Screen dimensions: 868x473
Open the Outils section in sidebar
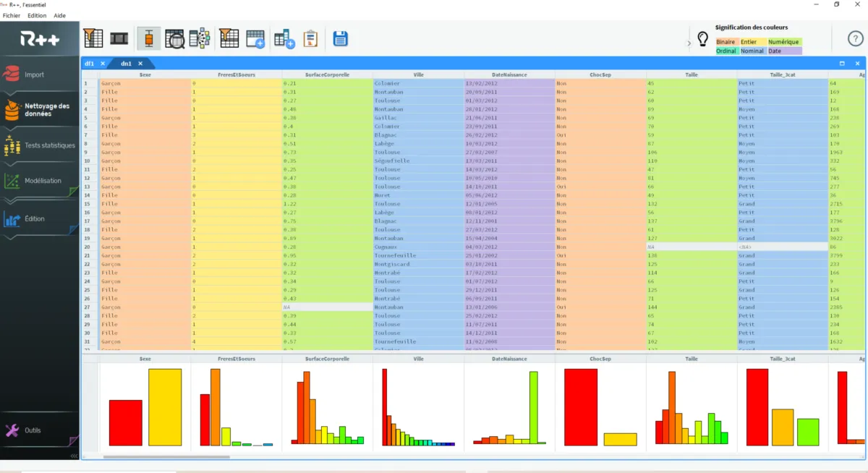point(33,430)
